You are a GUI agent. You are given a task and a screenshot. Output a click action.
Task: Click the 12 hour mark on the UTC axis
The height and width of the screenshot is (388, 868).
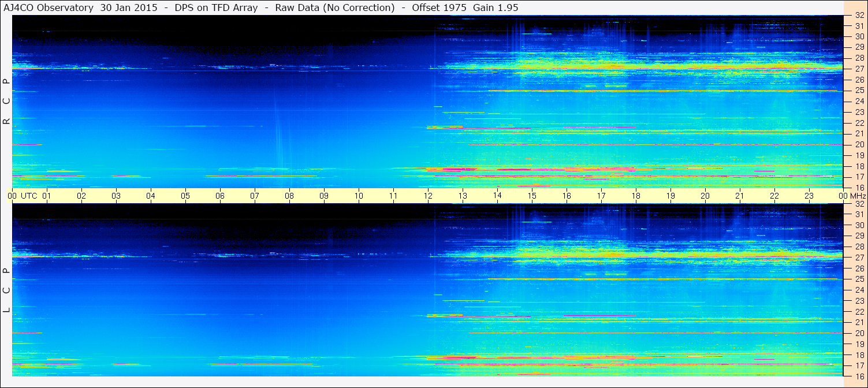pyautogui.click(x=428, y=196)
